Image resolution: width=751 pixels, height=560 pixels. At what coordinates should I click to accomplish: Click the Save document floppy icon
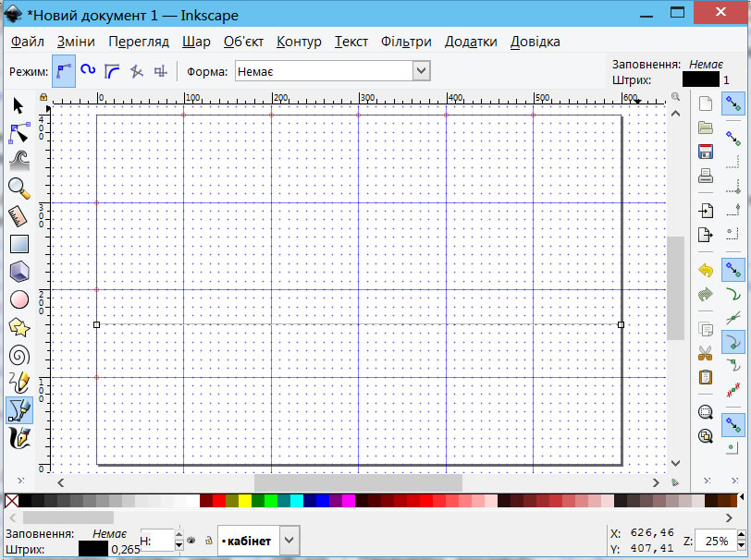tap(706, 152)
